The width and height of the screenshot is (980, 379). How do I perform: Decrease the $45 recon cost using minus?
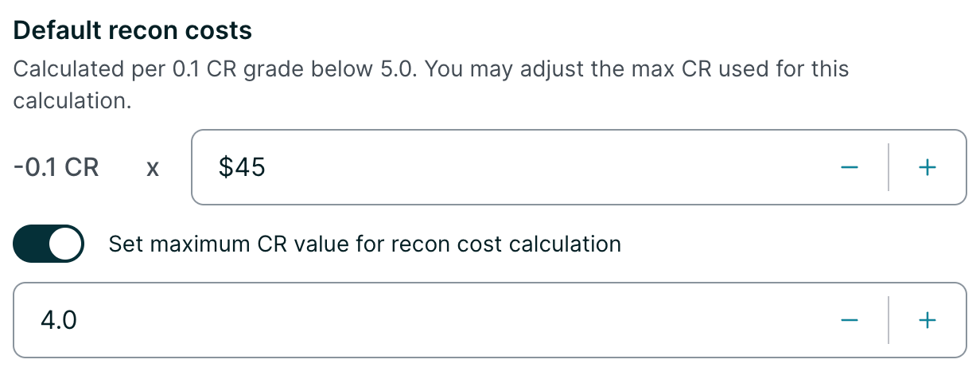849,167
